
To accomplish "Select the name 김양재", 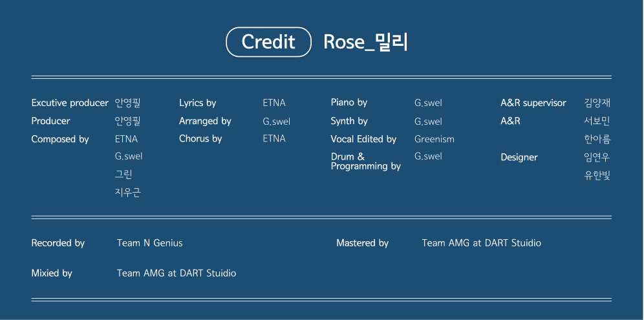I will [597, 103].
